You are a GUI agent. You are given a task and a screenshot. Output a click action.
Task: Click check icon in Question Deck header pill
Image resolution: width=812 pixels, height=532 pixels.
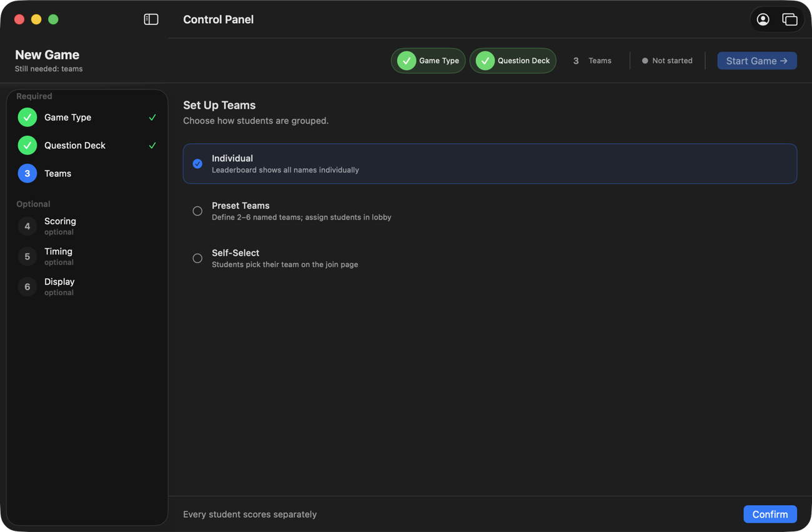click(485, 61)
